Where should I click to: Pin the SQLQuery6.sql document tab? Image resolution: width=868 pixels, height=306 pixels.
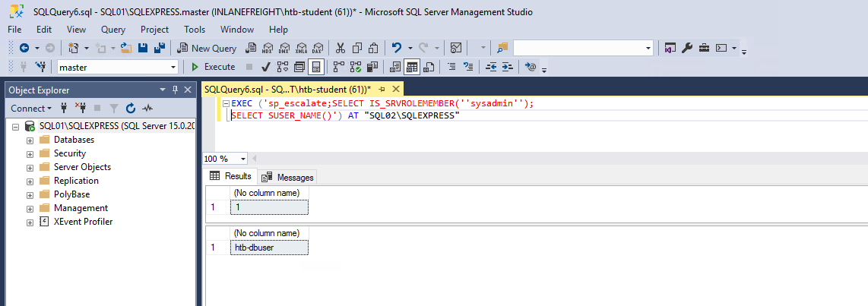[382, 90]
